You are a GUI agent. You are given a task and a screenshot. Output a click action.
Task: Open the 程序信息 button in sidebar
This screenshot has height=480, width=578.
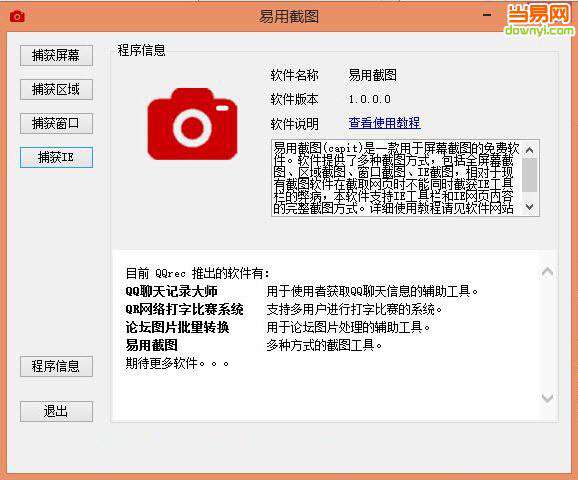(x=56, y=366)
